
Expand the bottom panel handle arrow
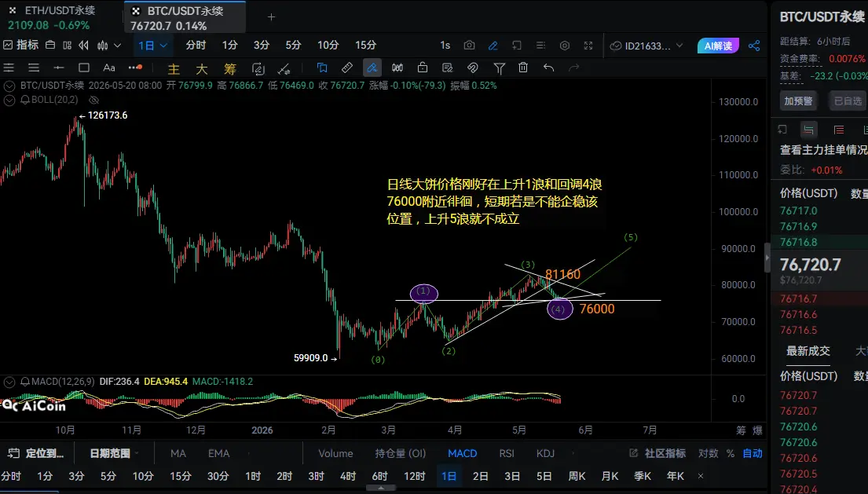click(x=381, y=489)
